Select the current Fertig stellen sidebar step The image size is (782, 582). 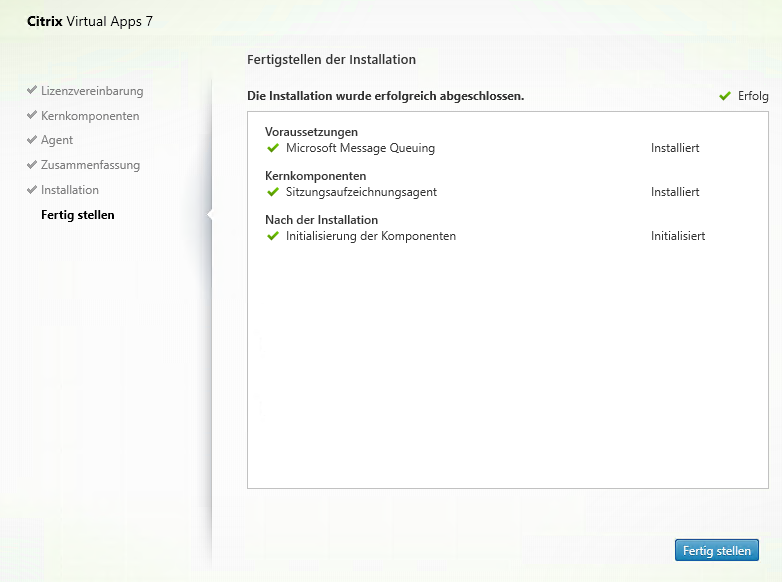click(78, 215)
